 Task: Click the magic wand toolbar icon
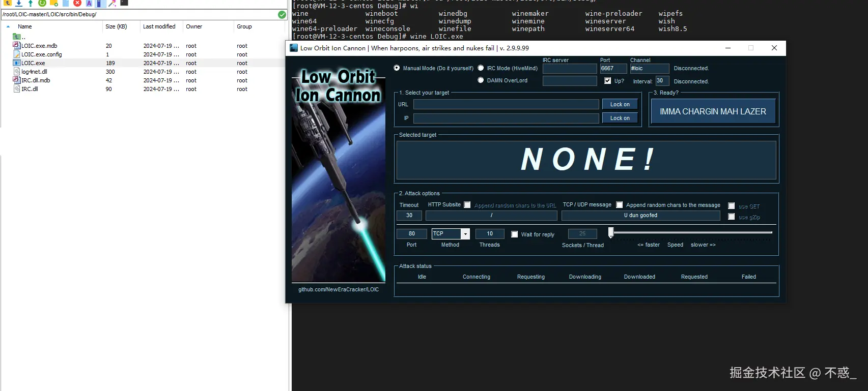[113, 3]
